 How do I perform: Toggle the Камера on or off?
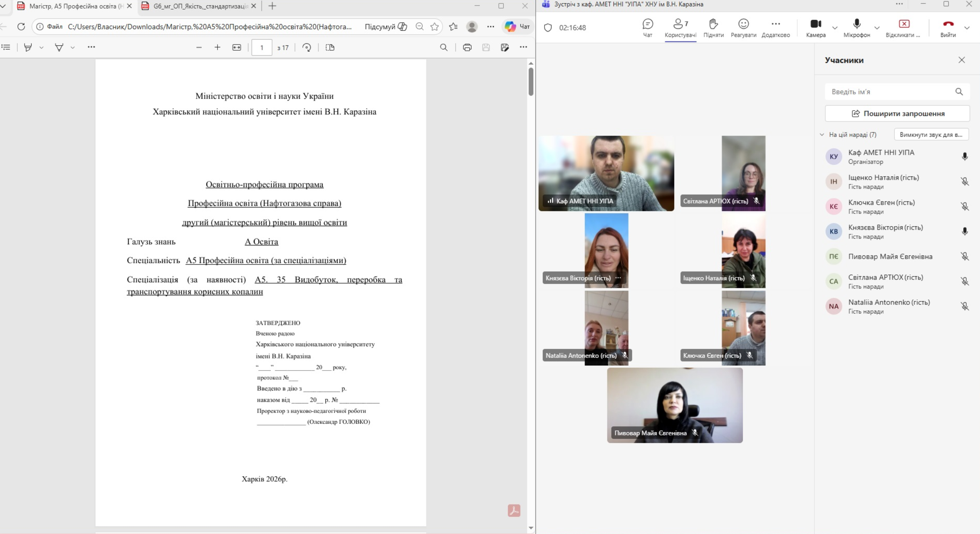pos(815,27)
